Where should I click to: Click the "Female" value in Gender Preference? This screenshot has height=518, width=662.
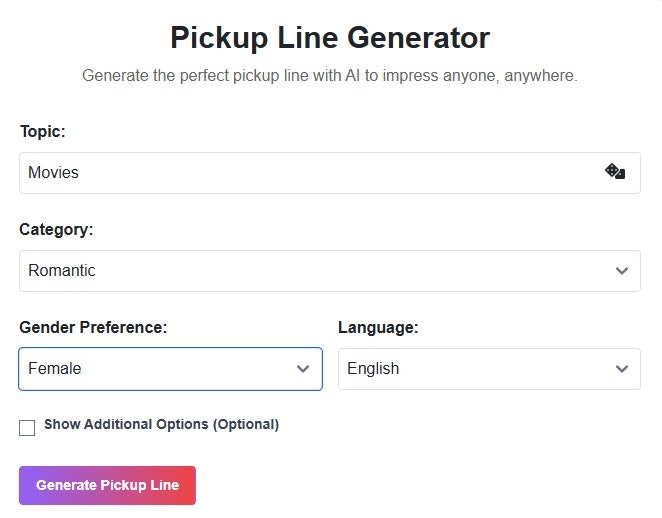tap(55, 368)
